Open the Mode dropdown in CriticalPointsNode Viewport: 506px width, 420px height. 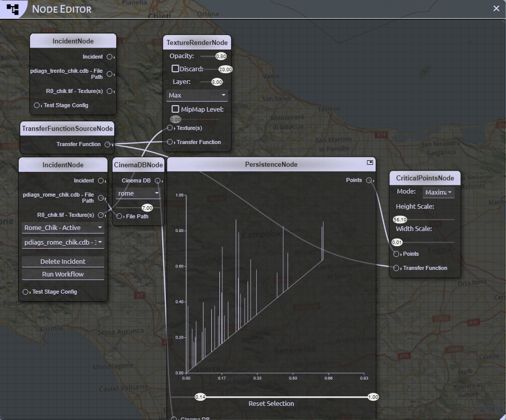pos(439,192)
